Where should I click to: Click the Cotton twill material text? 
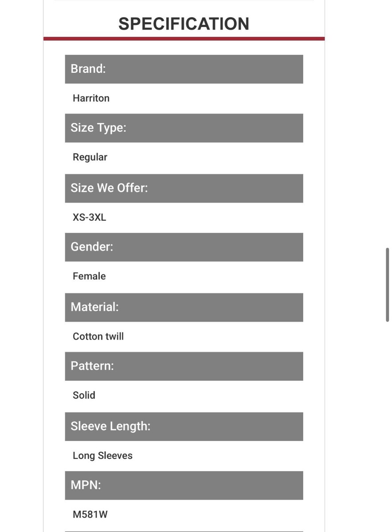point(98,336)
